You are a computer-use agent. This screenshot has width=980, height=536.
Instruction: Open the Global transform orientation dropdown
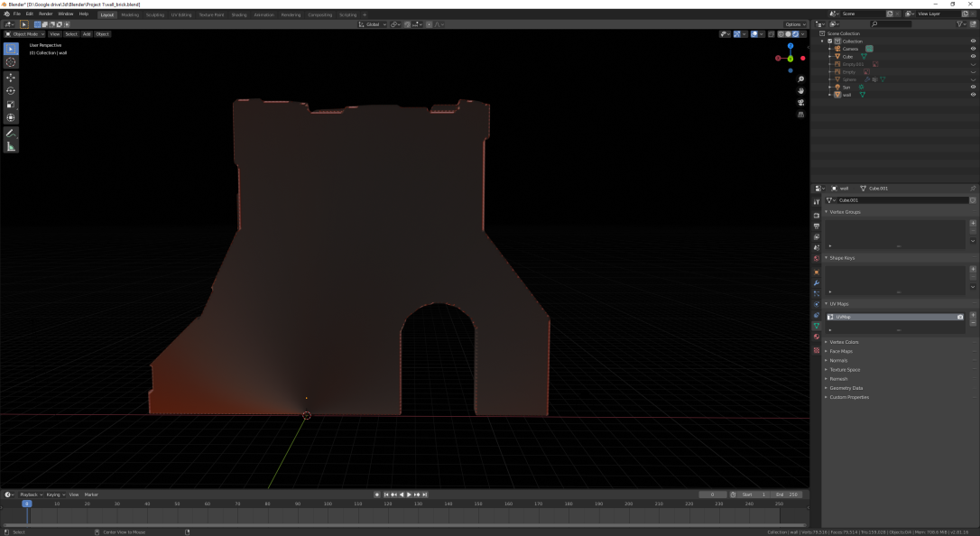pos(373,24)
